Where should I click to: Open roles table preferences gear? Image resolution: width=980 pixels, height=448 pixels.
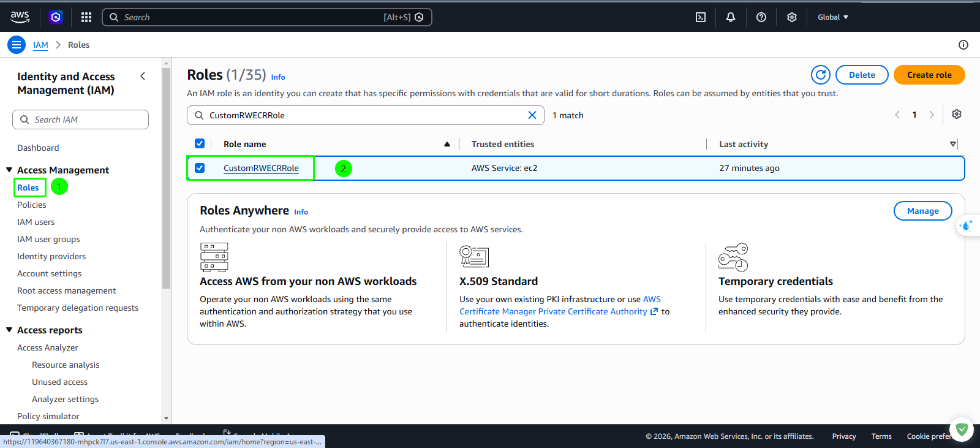pos(957,115)
